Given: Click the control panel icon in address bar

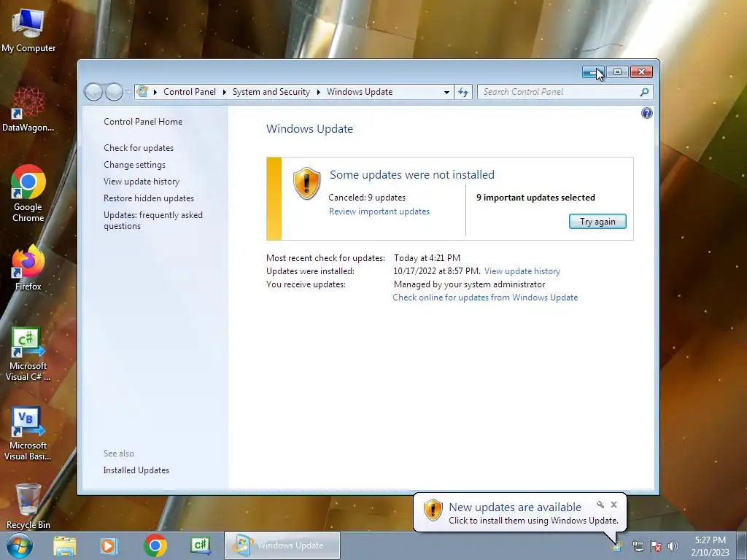Looking at the screenshot, I should point(142,91).
